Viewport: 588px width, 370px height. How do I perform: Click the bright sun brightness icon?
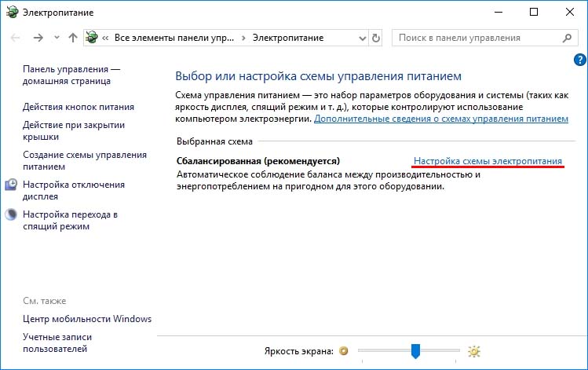pyautogui.click(x=474, y=351)
